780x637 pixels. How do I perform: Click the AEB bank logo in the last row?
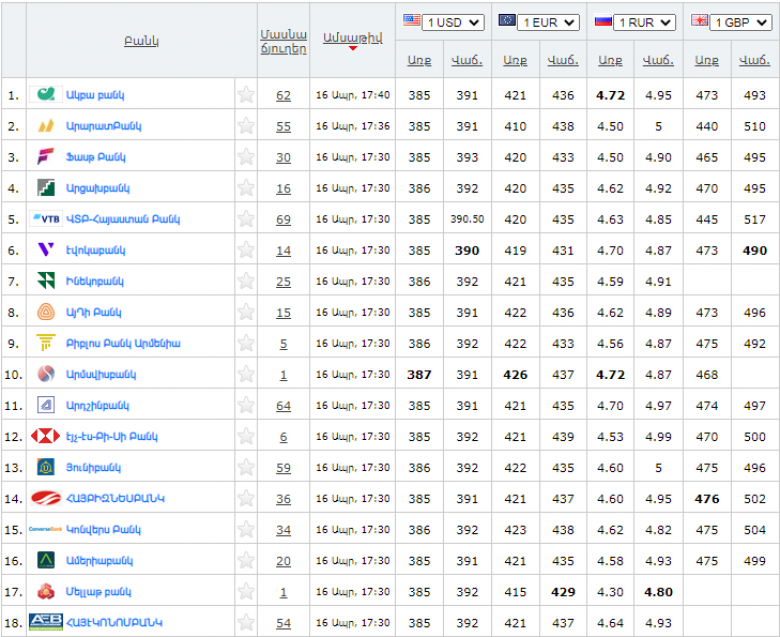tap(46, 622)
